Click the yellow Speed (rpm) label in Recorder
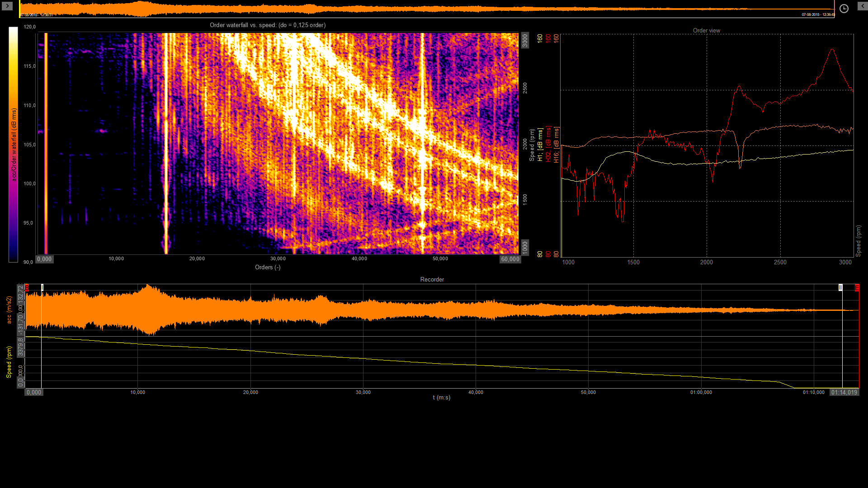Image resolution: width=868 pixels, height=488 pixels. tap(9, 362)
